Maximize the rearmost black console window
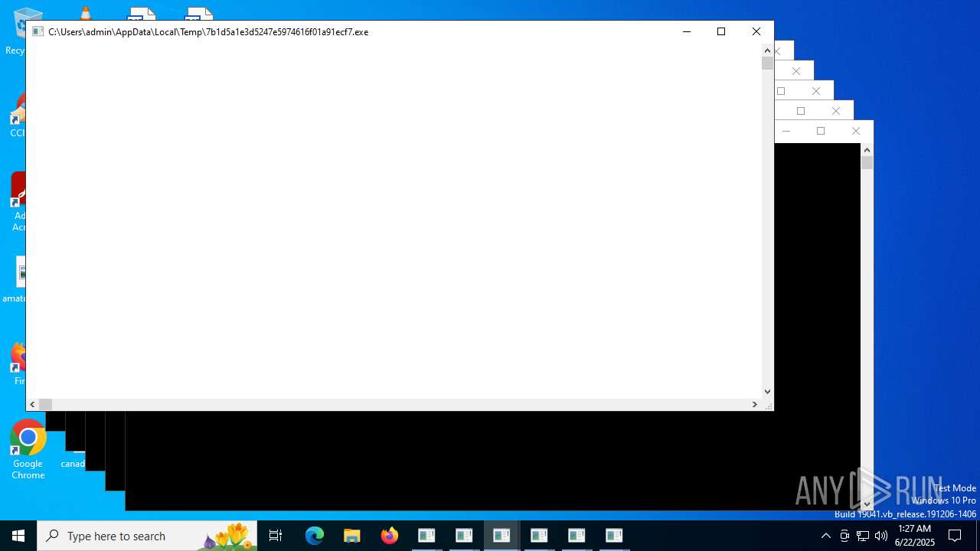The height and width of the screenshot is (551, 980). pyautogui.click(x=821, y=131)
